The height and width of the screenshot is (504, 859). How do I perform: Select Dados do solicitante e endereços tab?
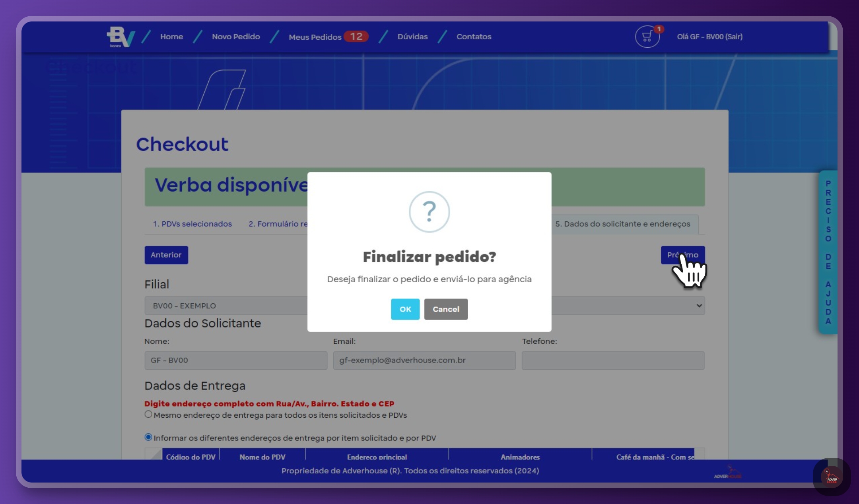[x=623, y=224]
